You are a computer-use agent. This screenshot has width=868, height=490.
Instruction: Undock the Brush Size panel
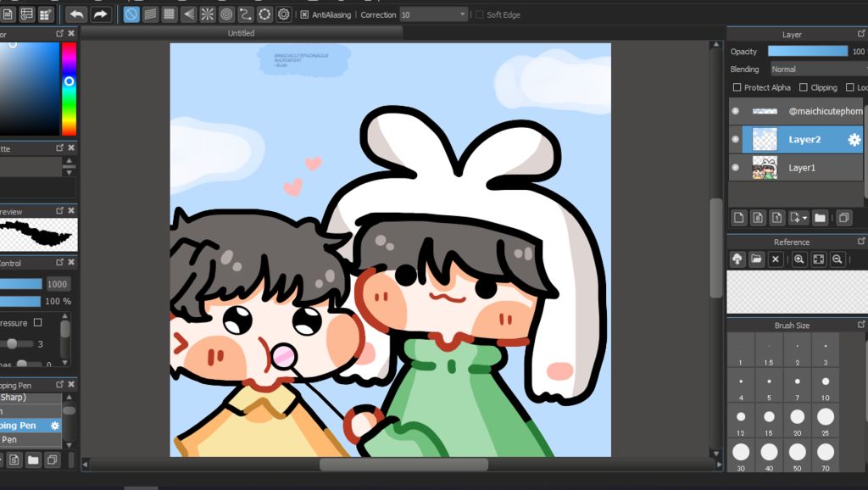[861, 325]
